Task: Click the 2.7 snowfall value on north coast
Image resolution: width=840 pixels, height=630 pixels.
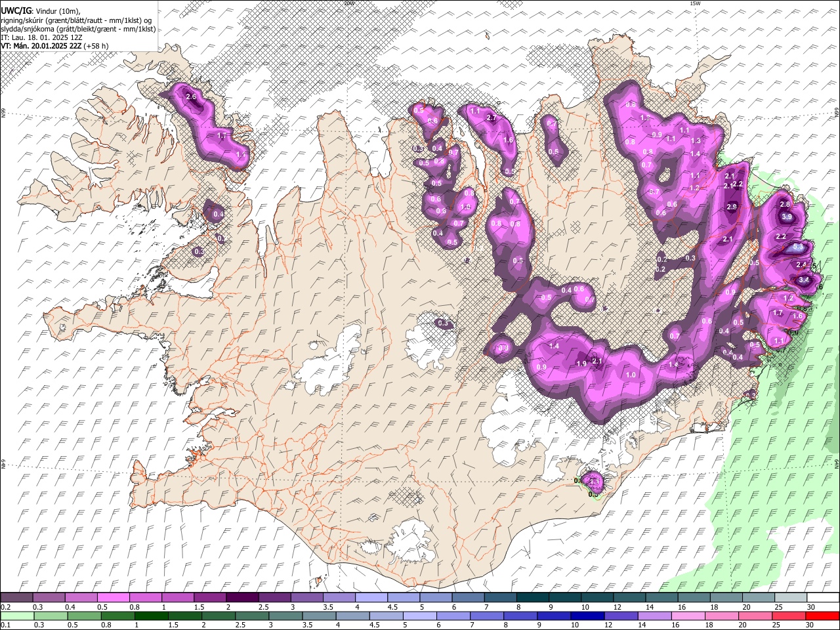Action: (492, 118)
